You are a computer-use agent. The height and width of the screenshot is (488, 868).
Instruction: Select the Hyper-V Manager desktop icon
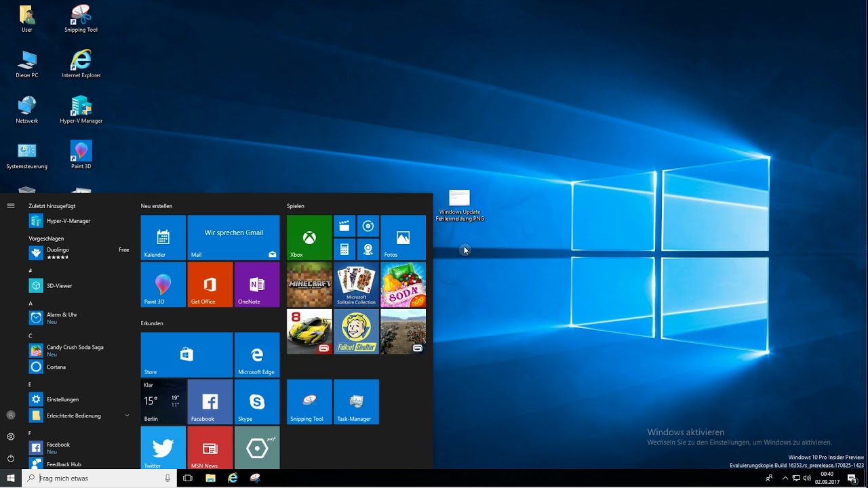pos(81,110)
